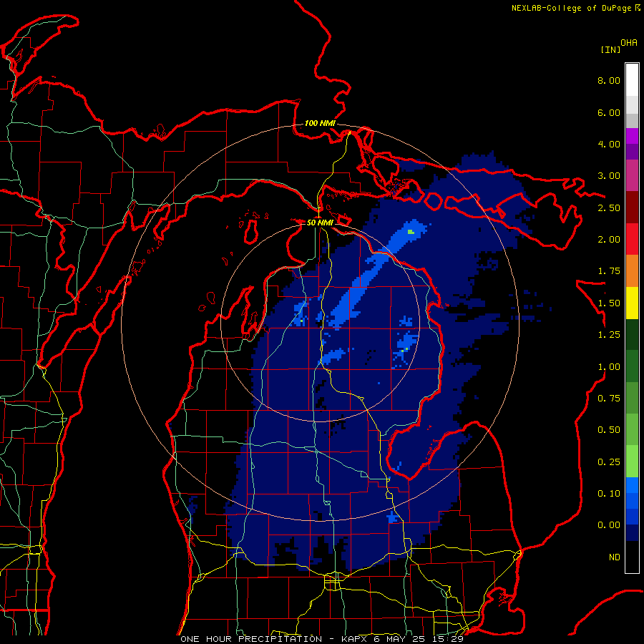Click the 1.25 legend value
This screenshot has width=644, height=644.
pyautogui.click(x=609, y=335)
